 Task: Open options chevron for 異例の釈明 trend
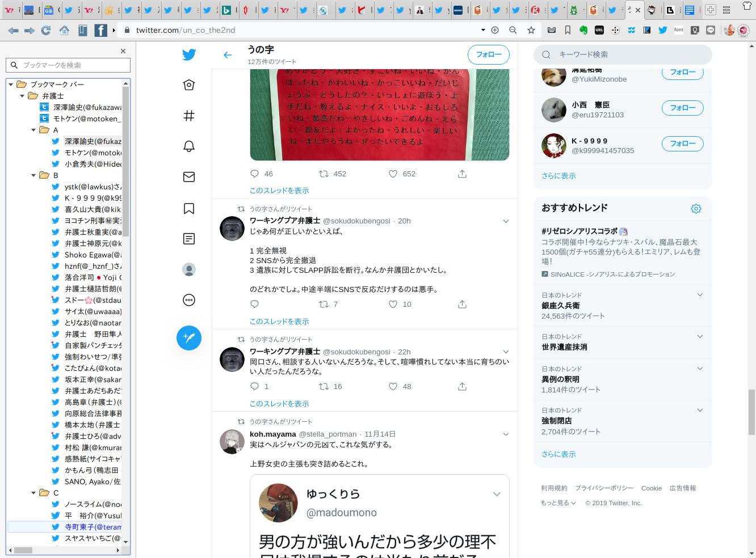point(700,369)
